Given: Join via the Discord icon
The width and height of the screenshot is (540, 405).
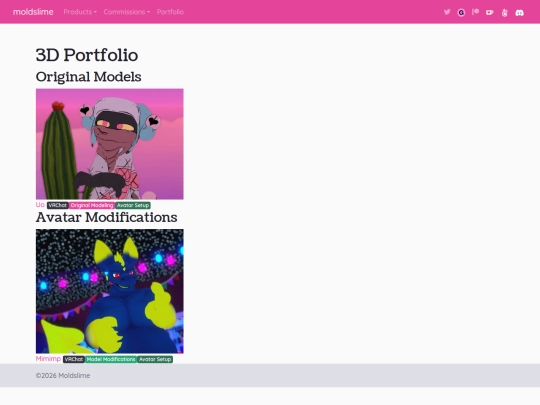Looking at the screenshot, I should coord(519,13).
